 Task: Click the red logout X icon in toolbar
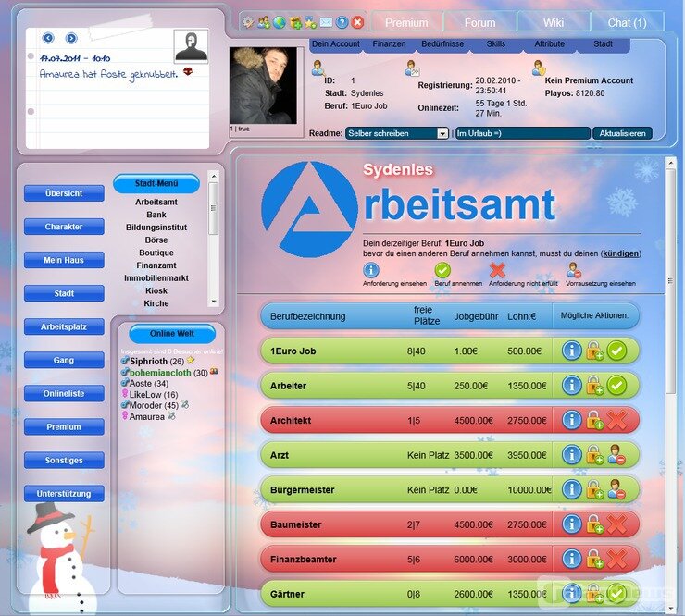358,22
